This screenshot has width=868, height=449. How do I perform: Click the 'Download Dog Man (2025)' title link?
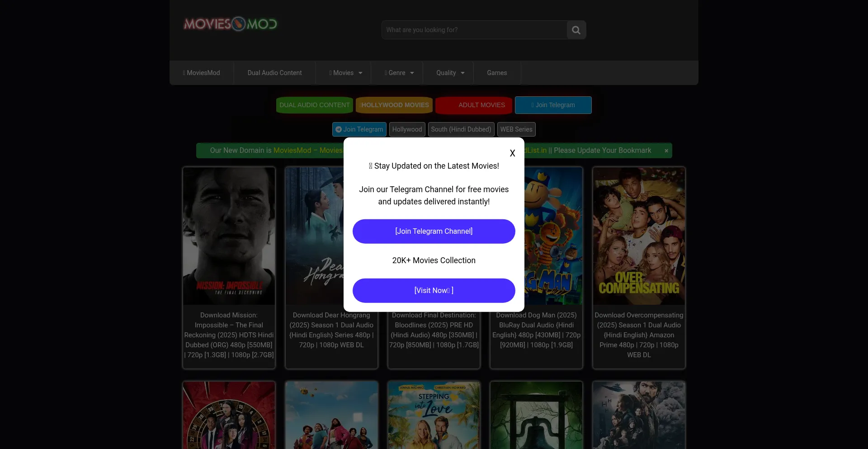pyautogui.click(x=536, y=330)
